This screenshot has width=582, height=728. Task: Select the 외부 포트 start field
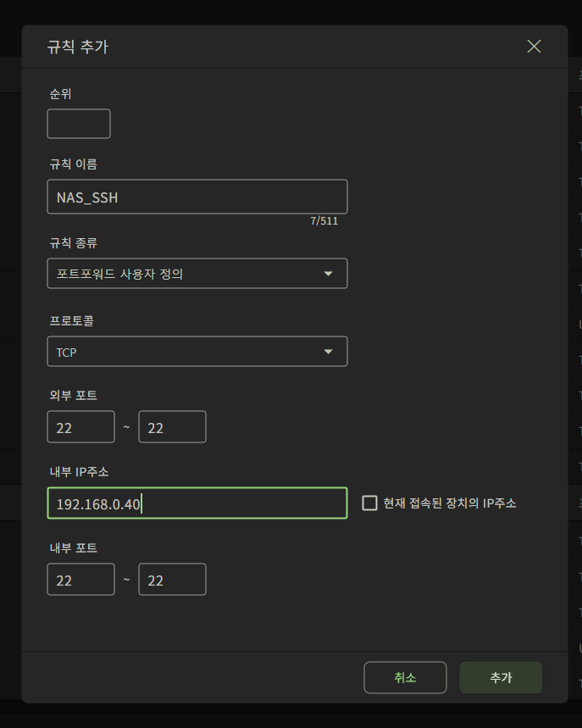pyautogui.click(x=80, y=427)
